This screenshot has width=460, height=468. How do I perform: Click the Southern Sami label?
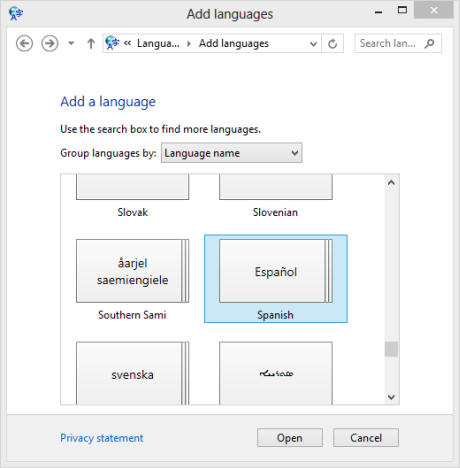[132, 315]
